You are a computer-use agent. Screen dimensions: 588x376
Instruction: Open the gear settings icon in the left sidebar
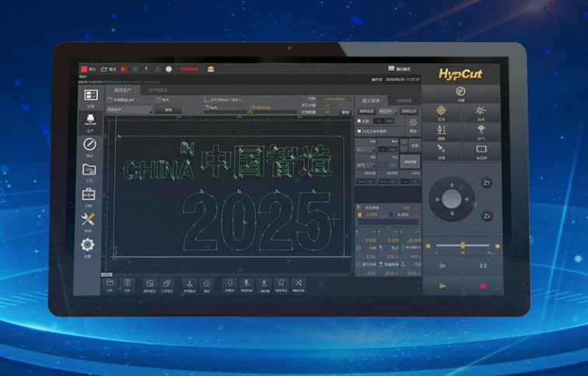tap(87, 244)
